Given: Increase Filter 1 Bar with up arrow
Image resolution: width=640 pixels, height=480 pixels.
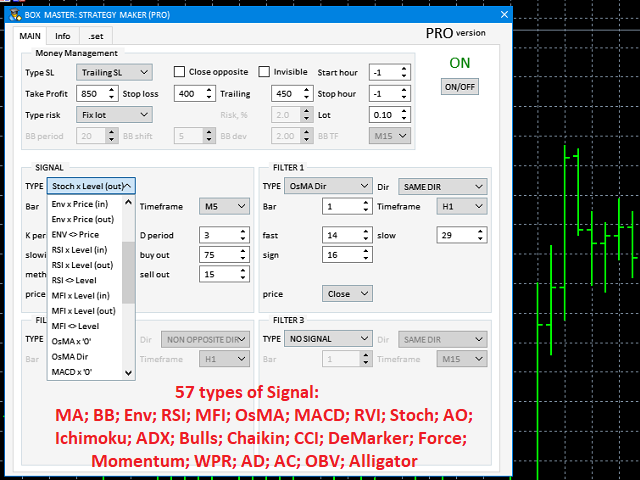Looking at the screenshot, I should [366, 203].
